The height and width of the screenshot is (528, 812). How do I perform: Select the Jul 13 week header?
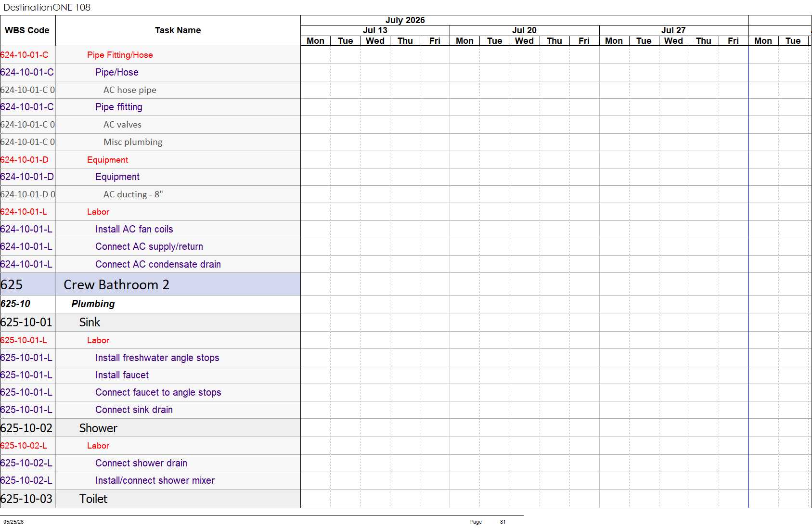point(375,30)
